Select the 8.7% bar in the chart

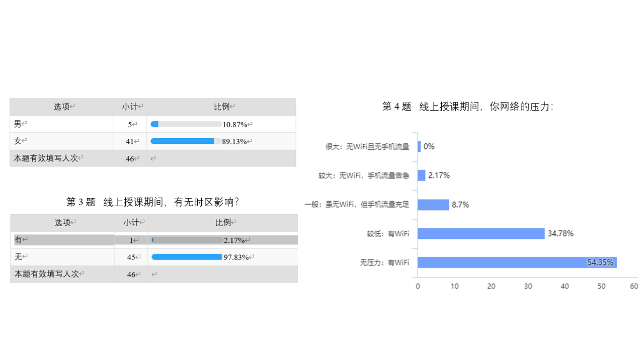(433, 205)
